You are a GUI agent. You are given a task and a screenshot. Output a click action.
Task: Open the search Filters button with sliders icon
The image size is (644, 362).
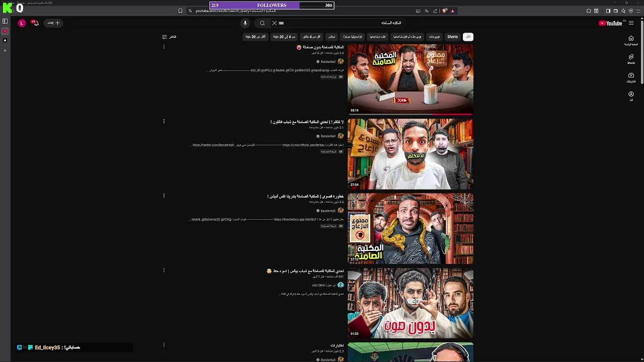(x=169, y=37)
